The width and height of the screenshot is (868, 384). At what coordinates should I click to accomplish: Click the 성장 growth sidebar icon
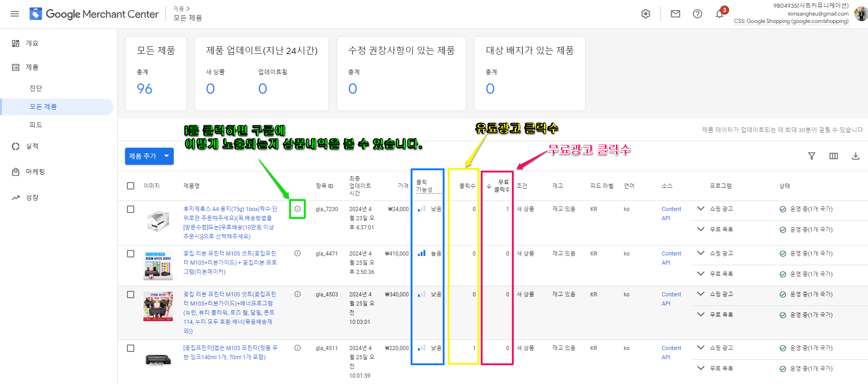[16, 197]
